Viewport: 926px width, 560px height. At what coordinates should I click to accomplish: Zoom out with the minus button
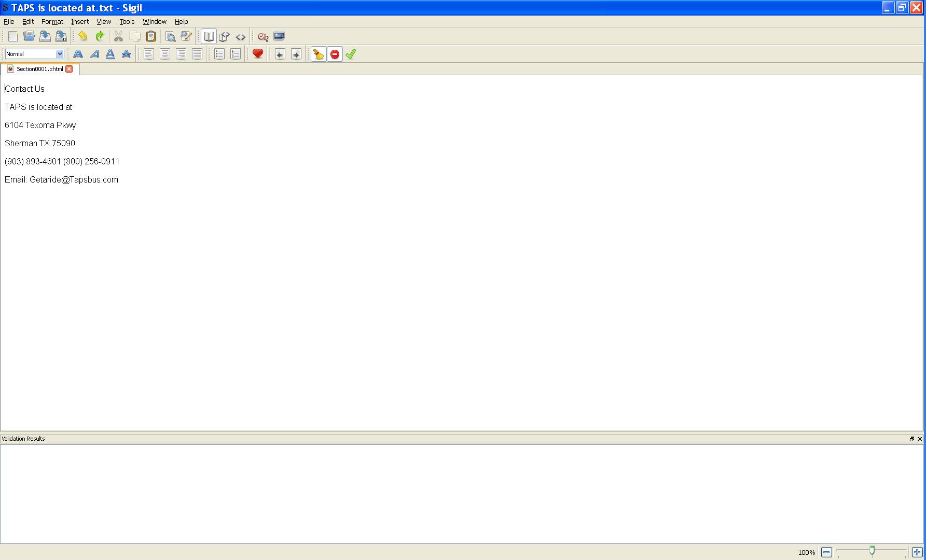coord(826,552)
